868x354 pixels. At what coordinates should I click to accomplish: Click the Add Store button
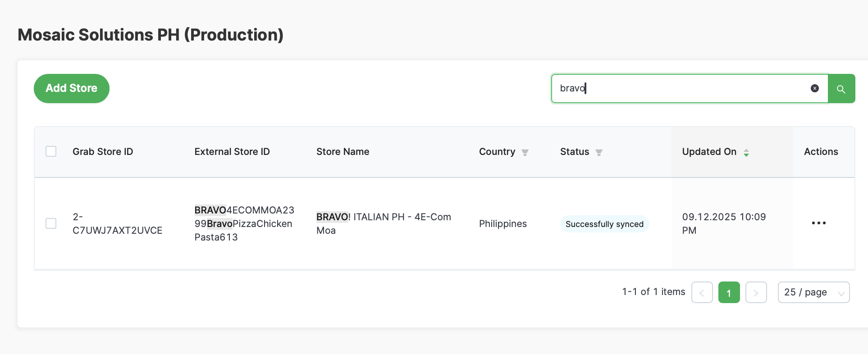coord(72,88)
